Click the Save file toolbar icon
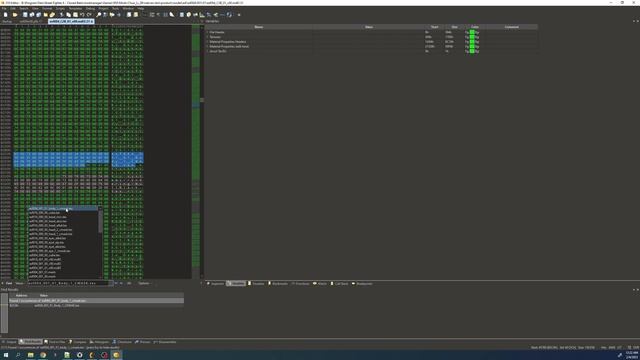The image size is (640, 360). 25,15
